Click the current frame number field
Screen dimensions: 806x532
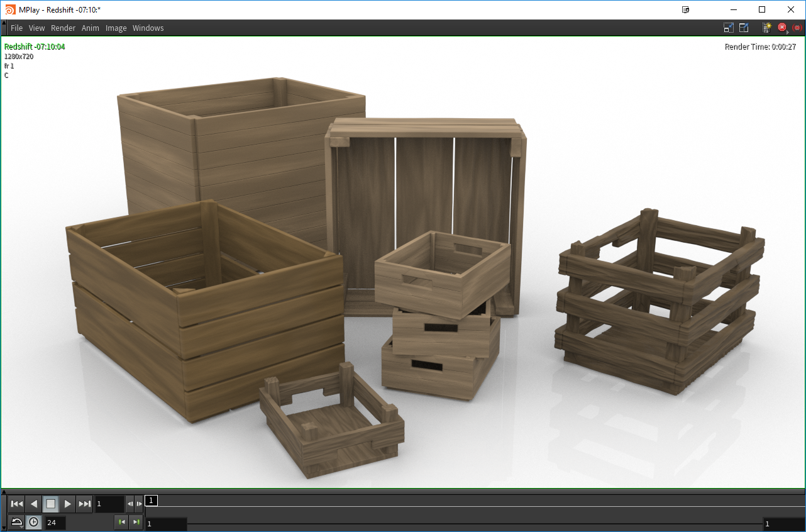[x=109, y=504]
